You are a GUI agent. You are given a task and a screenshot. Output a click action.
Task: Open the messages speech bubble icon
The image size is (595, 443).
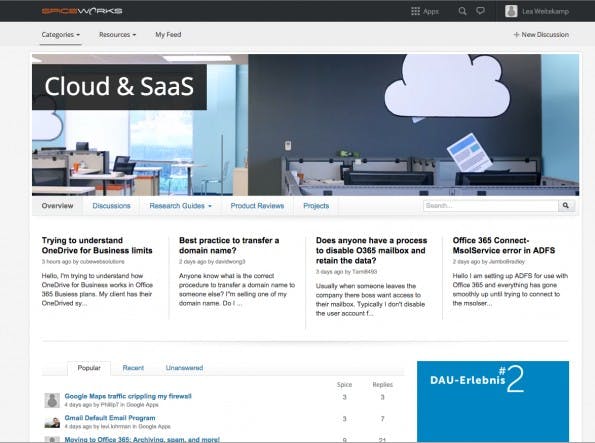pos(480,11)
